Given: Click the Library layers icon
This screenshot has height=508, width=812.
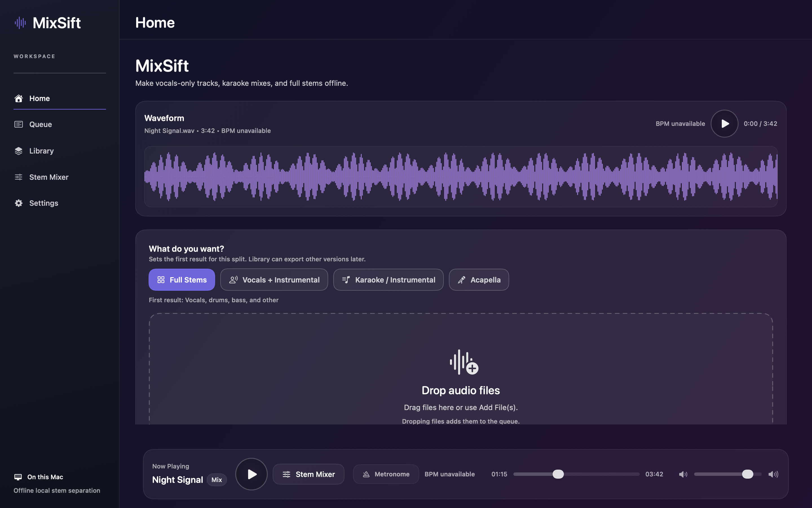Looking at the screenshot, I should (x=18, y=151).
